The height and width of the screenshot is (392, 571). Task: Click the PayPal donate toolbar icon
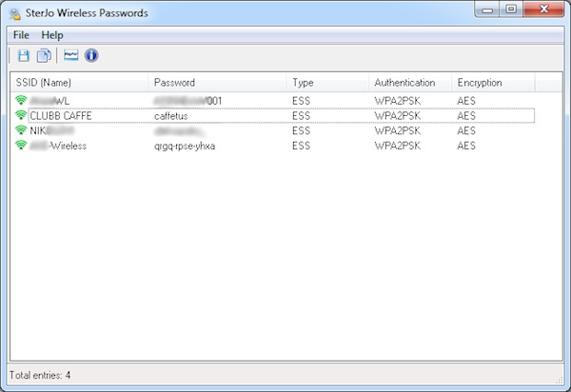tap(71, 56)
